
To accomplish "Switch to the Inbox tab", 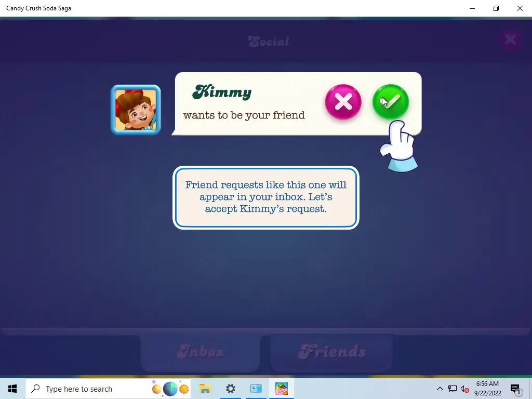I will pyautogui.click(x=201, y=352).
